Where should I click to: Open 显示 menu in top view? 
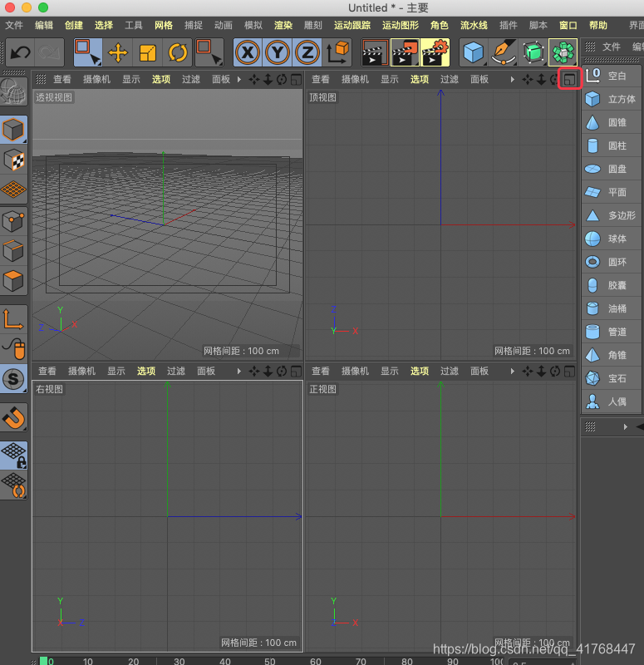point(389,79)
